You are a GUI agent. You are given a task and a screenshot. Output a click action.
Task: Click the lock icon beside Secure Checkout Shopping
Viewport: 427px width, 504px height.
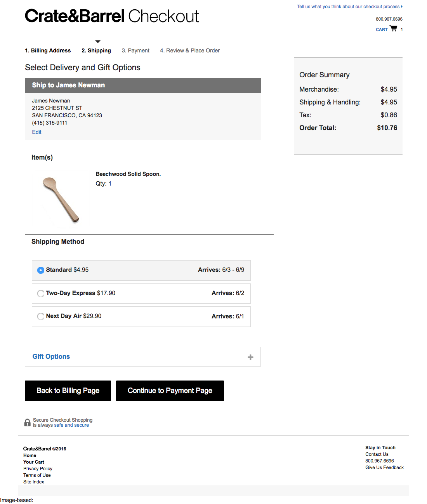(27, 422)
